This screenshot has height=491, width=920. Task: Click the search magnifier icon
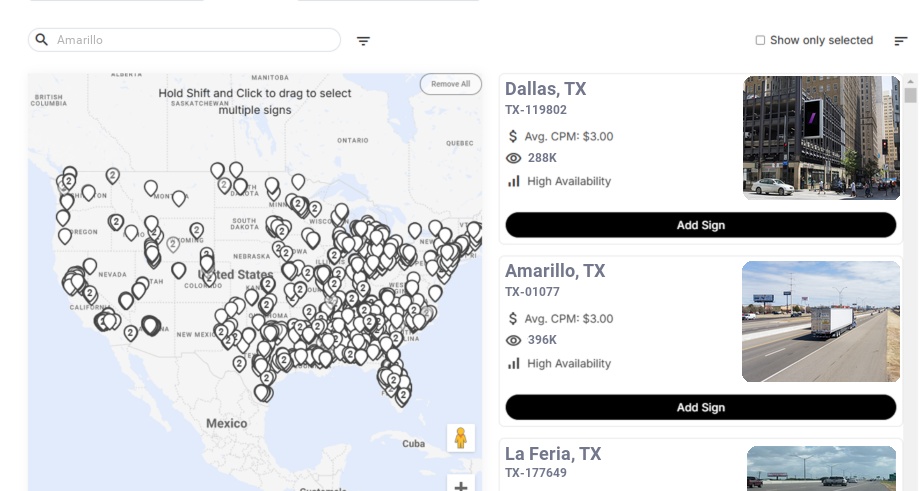(42, 40)
